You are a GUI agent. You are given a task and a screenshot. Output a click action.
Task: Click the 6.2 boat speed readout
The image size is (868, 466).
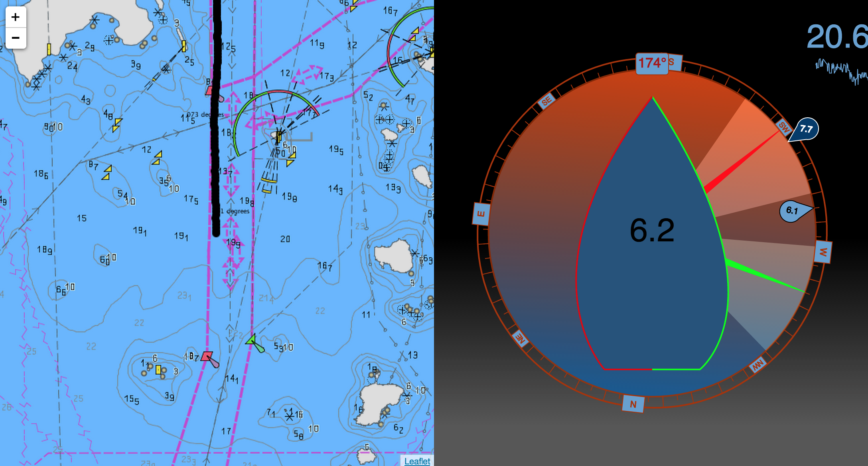652,231
